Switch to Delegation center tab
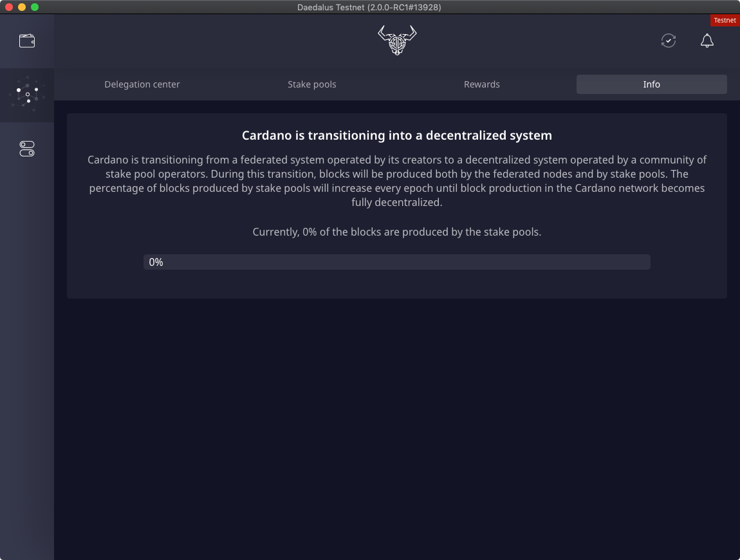Viewport: 740px width, 560px height. click(142, 84)
